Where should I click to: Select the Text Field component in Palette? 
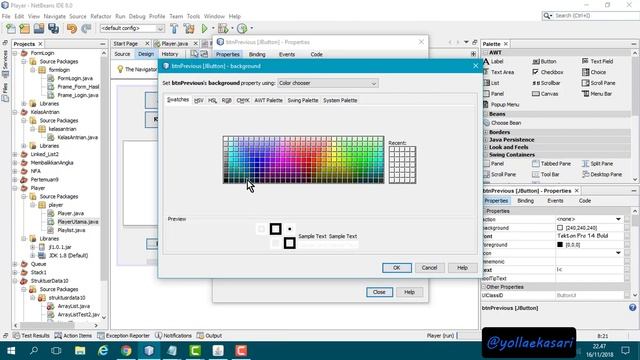[598, 61]
